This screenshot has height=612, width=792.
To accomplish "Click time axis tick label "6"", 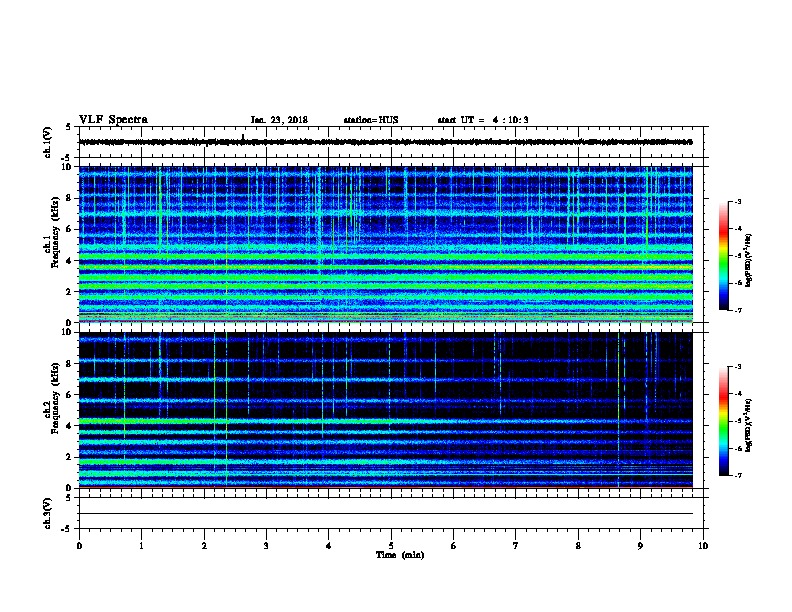I will coord(454,545).
